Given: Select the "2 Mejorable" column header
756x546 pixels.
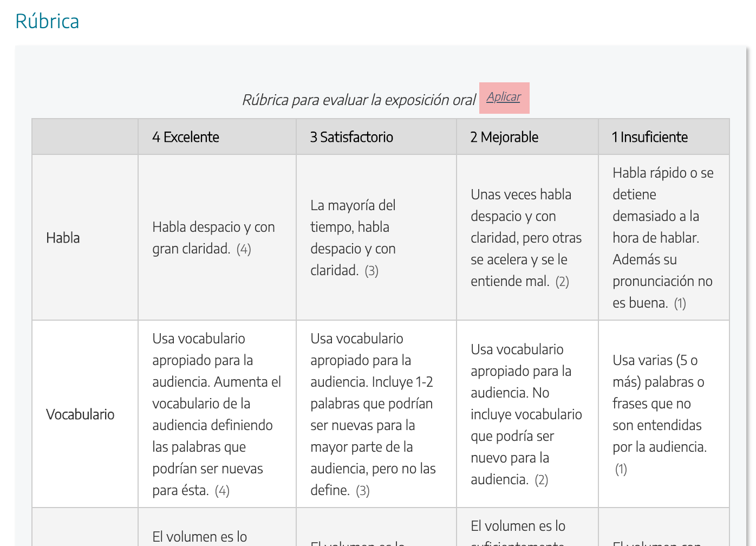Looking at the screenshot, I should click(x=504, y=136).
